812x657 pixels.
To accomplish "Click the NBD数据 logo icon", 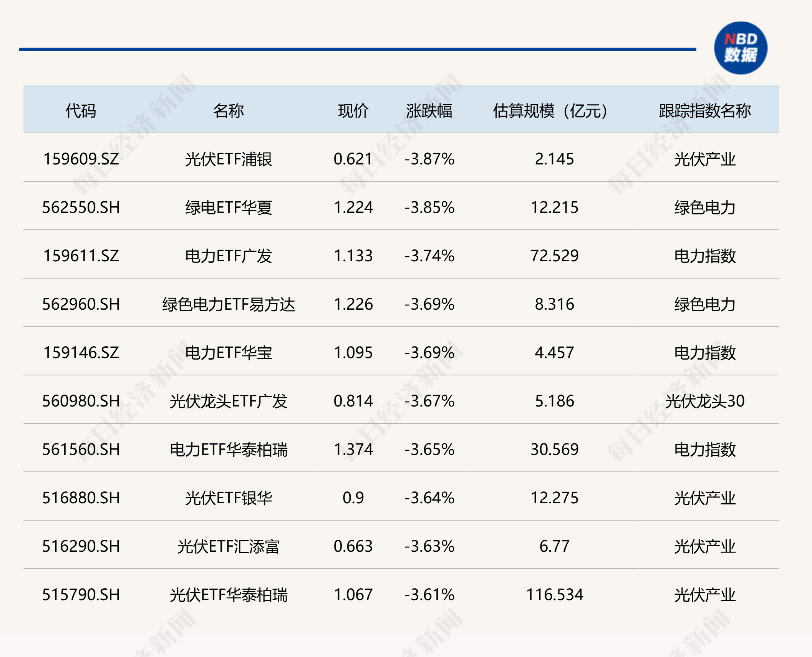I will point(740,48).
